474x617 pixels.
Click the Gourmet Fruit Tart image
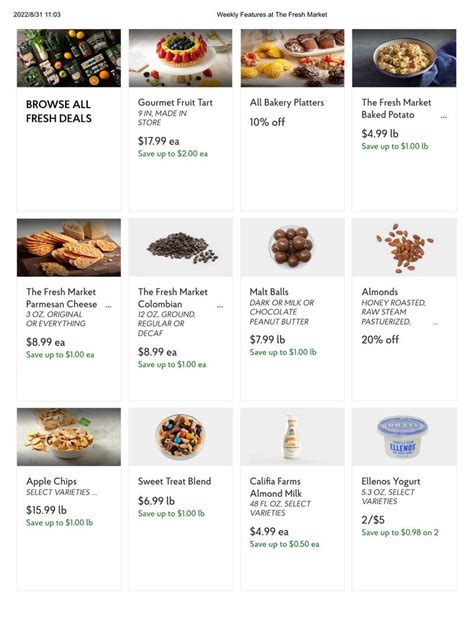[x=181, y=58]
